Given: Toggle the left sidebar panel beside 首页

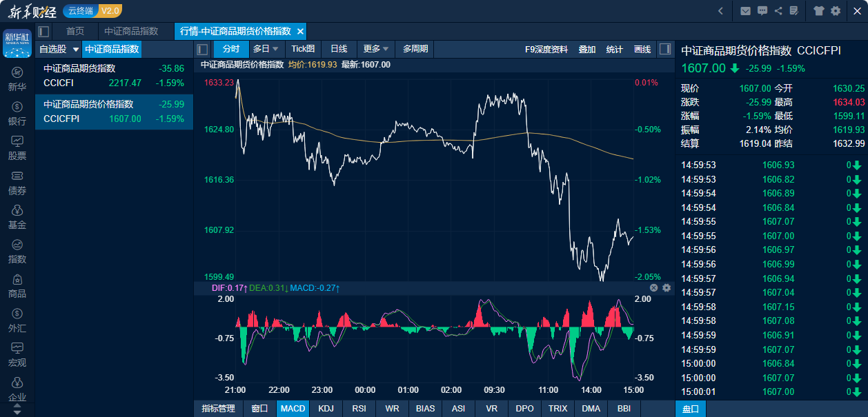Looking at the screenshot, I should [44, 31].
